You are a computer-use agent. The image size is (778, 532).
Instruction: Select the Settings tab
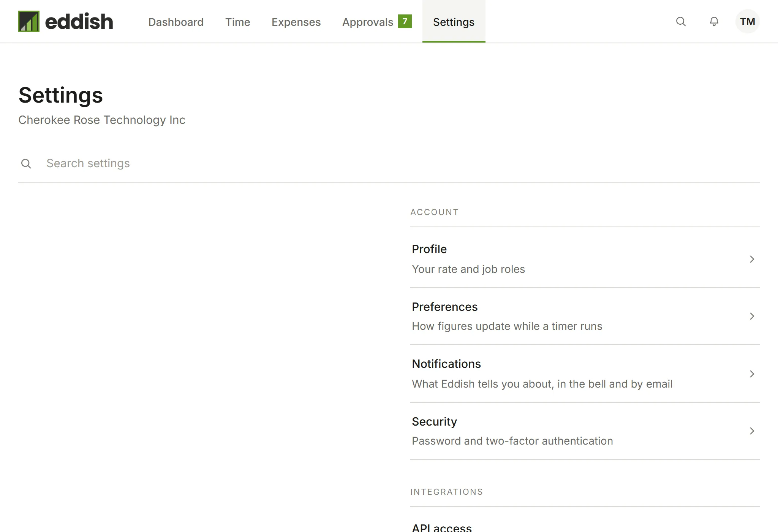pos(454,22)
